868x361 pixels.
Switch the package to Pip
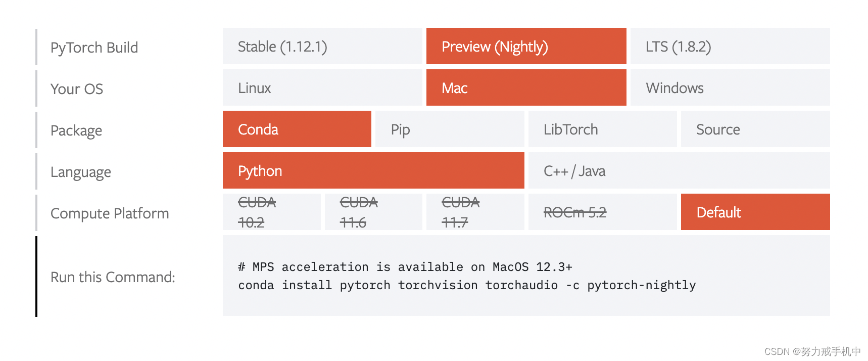[449, 129]
